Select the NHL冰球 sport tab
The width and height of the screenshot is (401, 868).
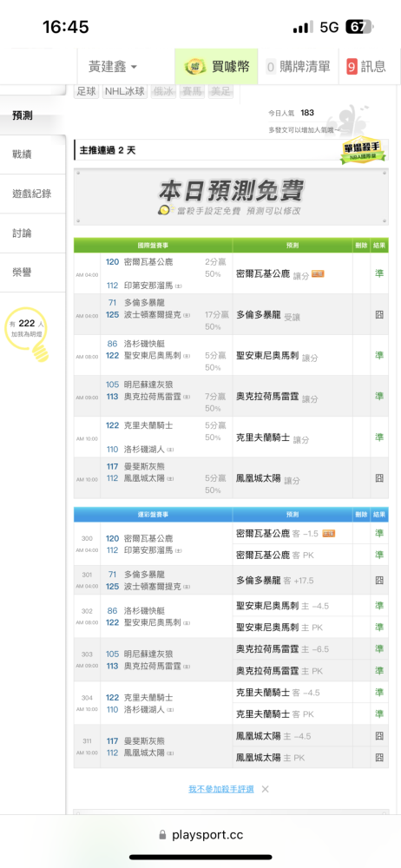pyautogui.click(x=125, y=92)
